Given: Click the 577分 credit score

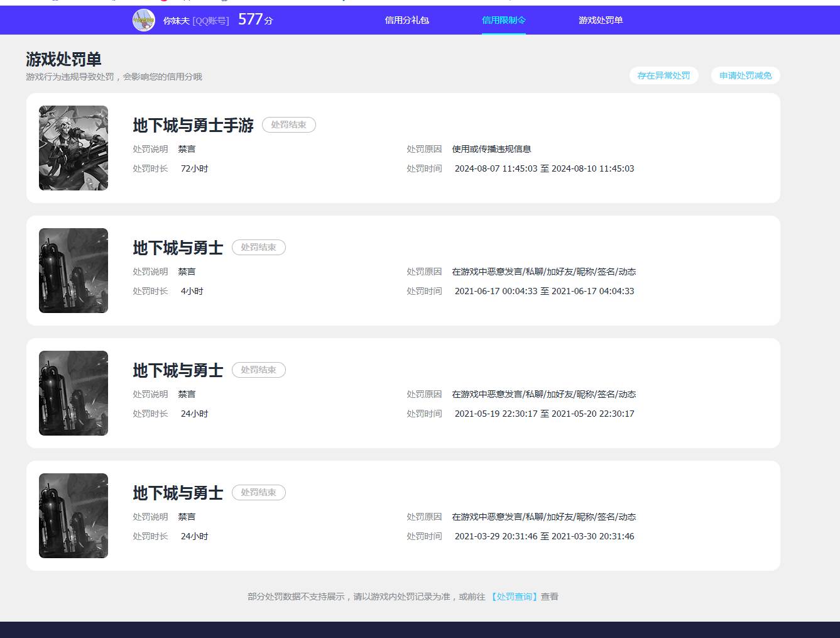Looking at the screenshot, I should 255,19.
